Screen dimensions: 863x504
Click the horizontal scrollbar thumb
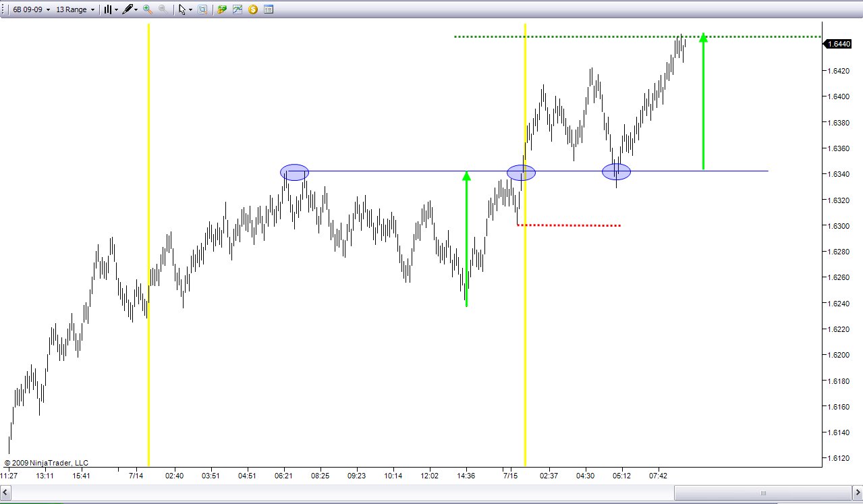point(764,493)
